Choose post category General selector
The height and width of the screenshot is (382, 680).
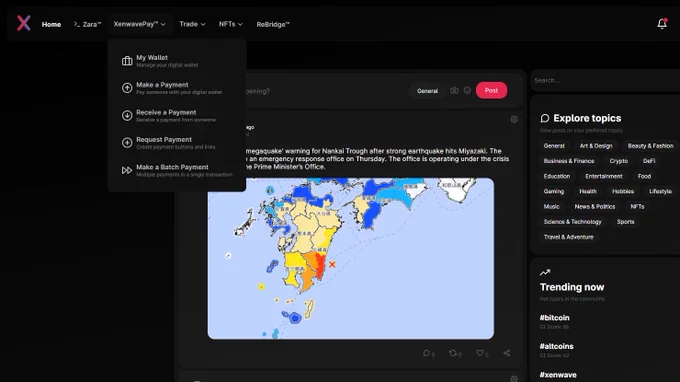point(427,91)
